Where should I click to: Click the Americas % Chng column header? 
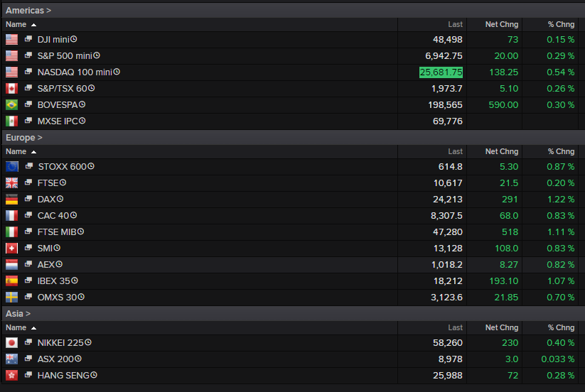click(561, 25)
